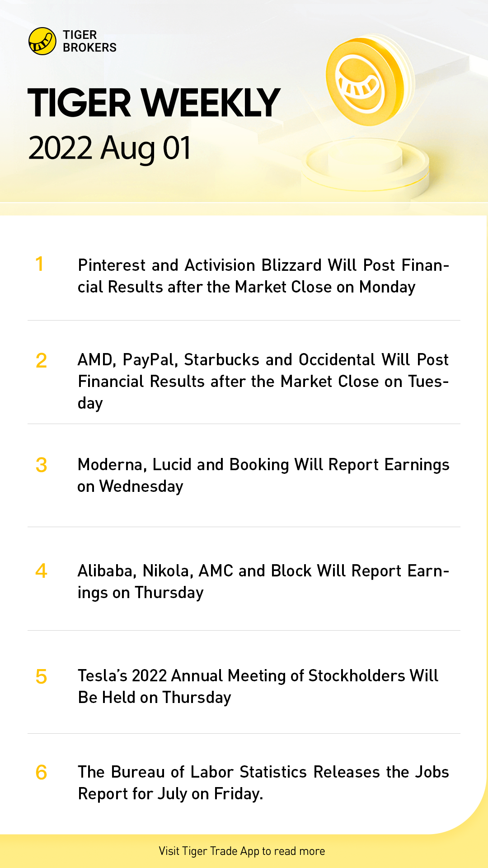Select the yellow number 4 marker
The image size is (488, 868).
41,571
